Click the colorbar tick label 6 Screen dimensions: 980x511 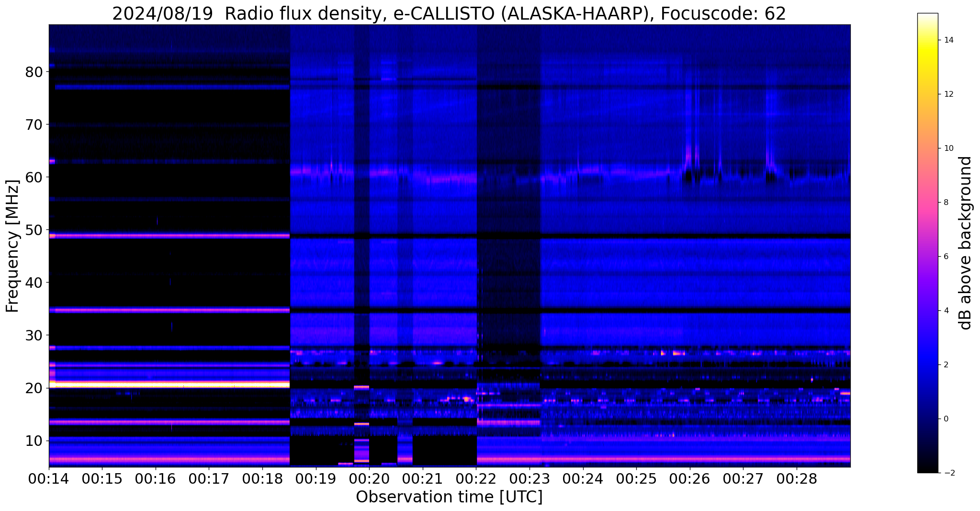click(x=946, y=257)
